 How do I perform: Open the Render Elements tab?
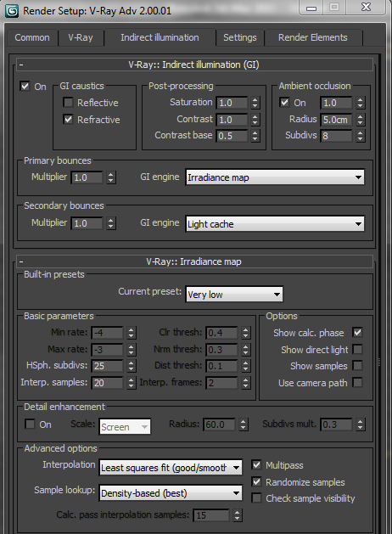(313, 37)
